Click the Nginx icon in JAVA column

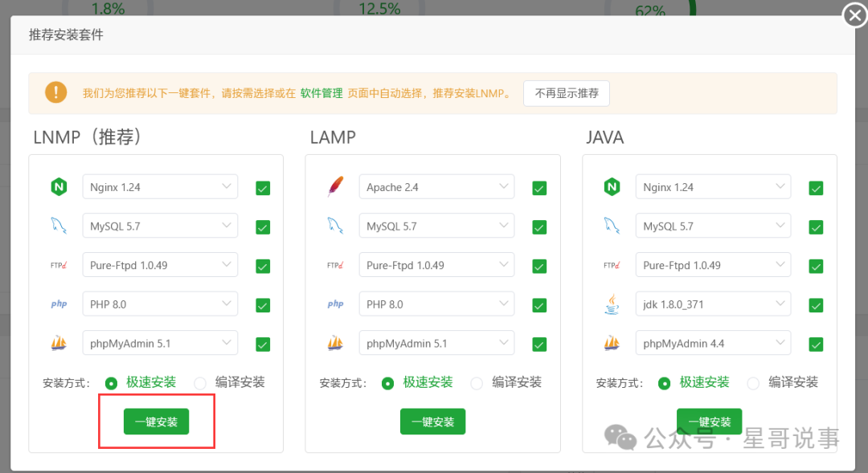(x=612, y=187)
